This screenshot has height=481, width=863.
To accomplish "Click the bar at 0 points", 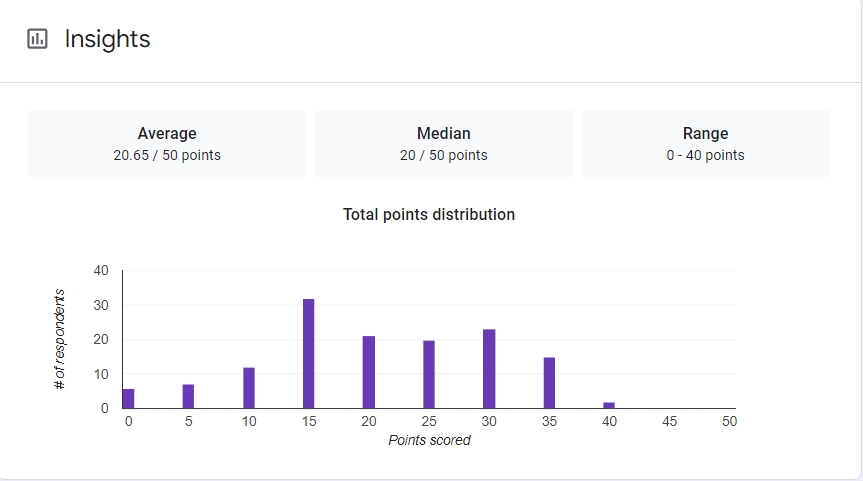I will coord(128,398).
